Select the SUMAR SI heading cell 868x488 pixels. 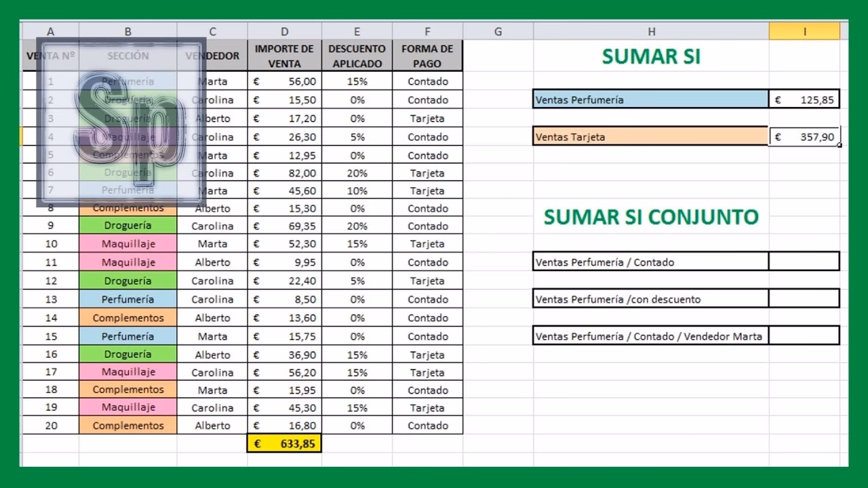(650, 57)
